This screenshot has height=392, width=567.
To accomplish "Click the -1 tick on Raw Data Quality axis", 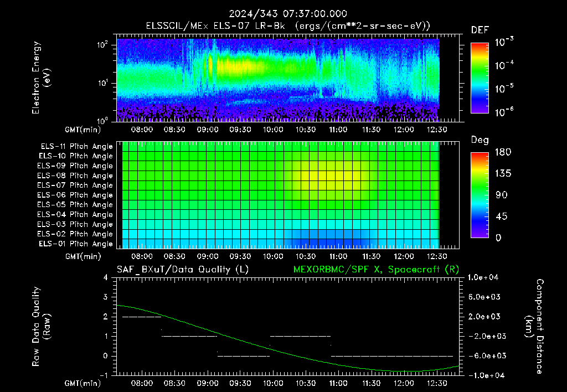I will (104, 375).
